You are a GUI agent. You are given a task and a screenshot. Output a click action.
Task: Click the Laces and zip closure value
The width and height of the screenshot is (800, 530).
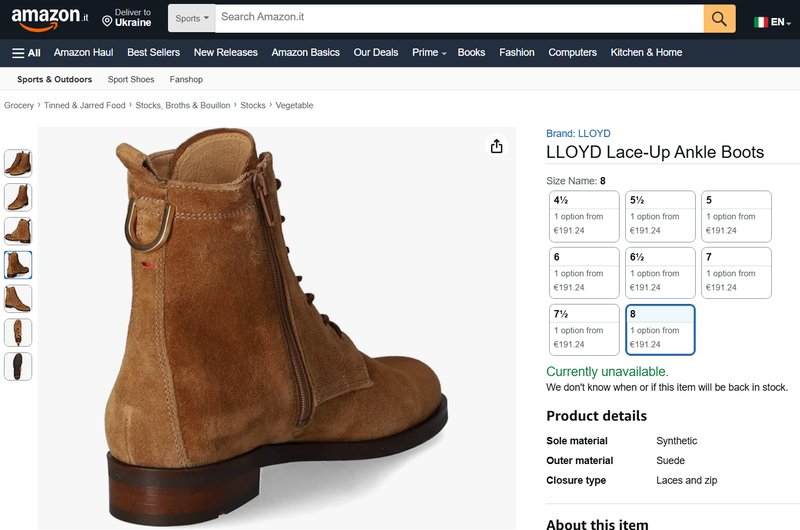pyautogui.click(x=687, y=481)
